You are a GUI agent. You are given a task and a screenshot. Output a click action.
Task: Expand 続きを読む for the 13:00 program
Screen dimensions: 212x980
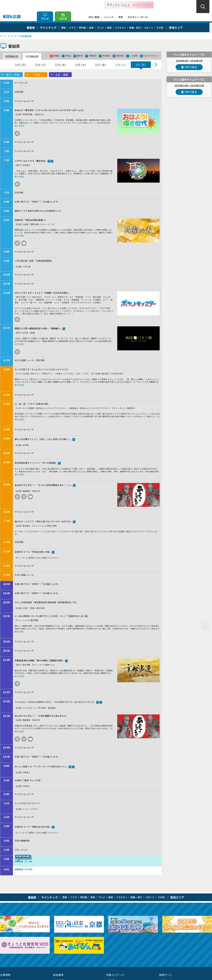click(19, 420)
